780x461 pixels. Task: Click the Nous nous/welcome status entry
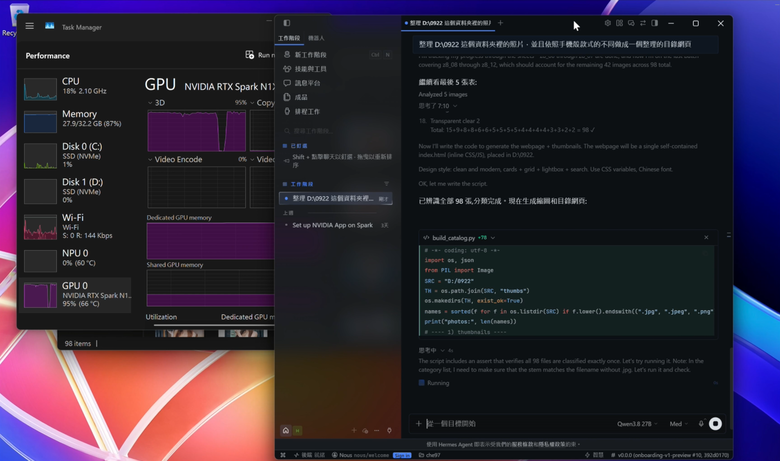click(x=360, y=455)
